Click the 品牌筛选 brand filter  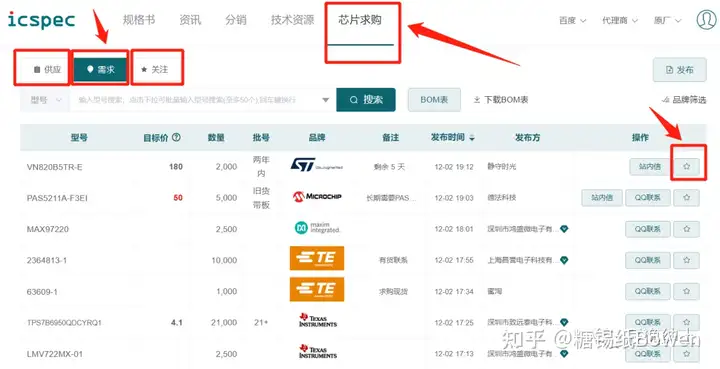click(684, 100)
